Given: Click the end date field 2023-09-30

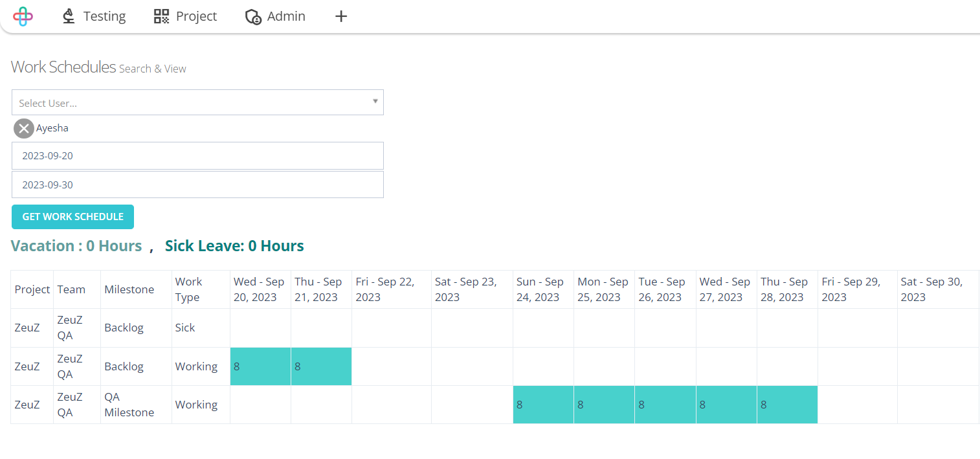Looking at the screenshot, I should point(197,185).
